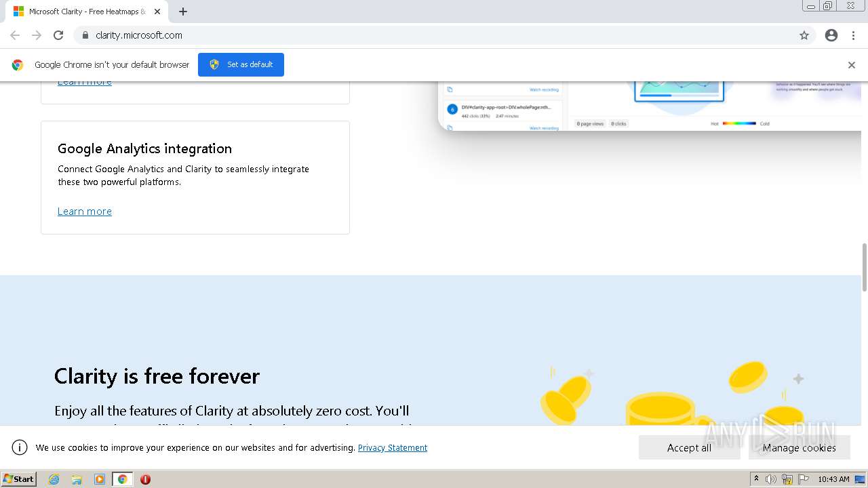
Task: Click the Microsoft favicon on the tab
Action: pyautogui.click(x=18, y=12)
